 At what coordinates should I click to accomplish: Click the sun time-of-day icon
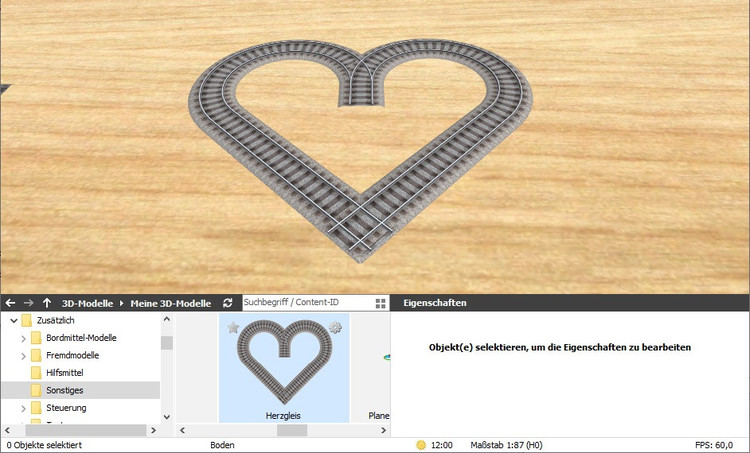[421, 445]
